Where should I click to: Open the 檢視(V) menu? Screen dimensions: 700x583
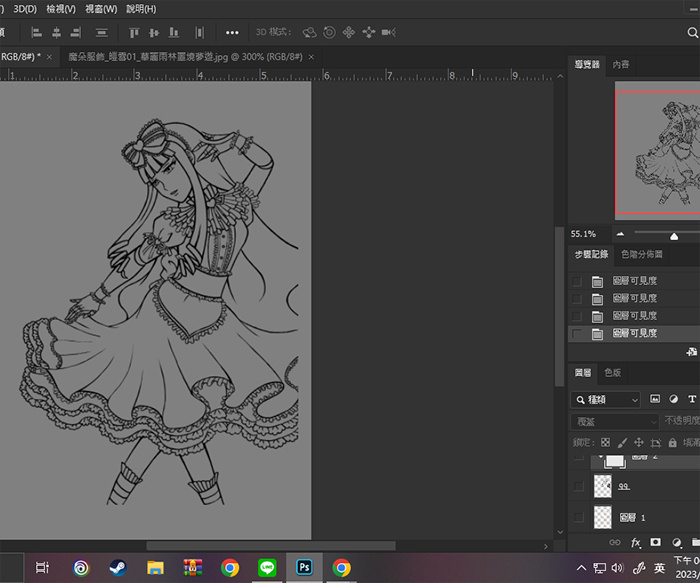[61, 9]
